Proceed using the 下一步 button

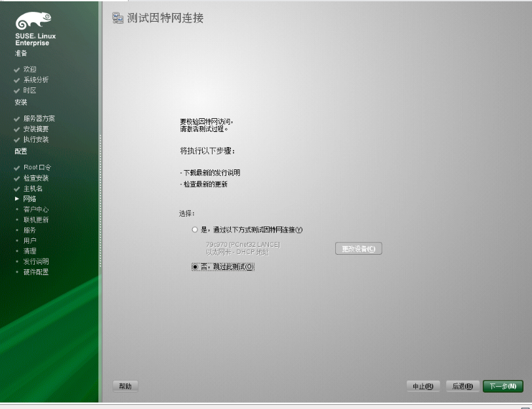point(502,385)
